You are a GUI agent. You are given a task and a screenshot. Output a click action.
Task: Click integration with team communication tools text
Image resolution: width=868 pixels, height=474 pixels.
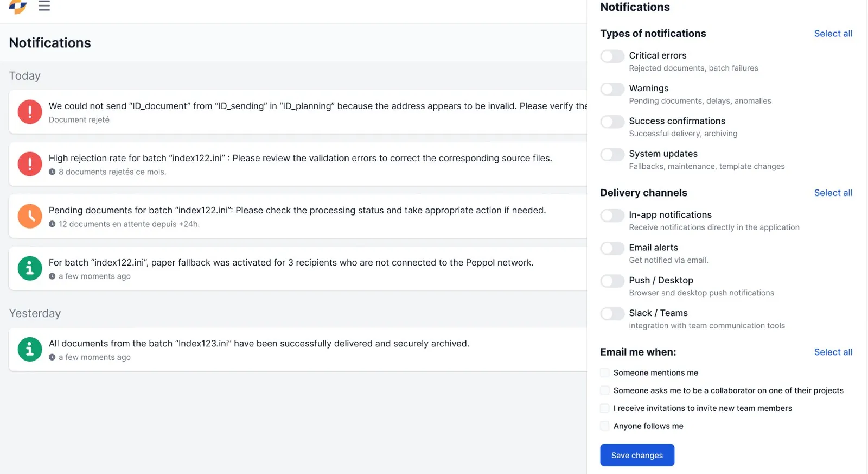pos(707,326)
